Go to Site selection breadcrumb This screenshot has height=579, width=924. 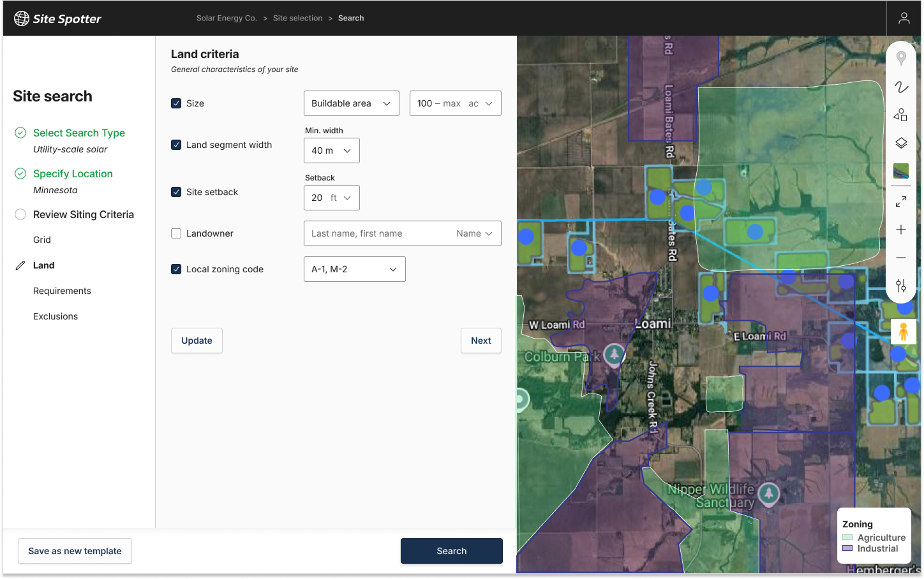click(298, 18)
